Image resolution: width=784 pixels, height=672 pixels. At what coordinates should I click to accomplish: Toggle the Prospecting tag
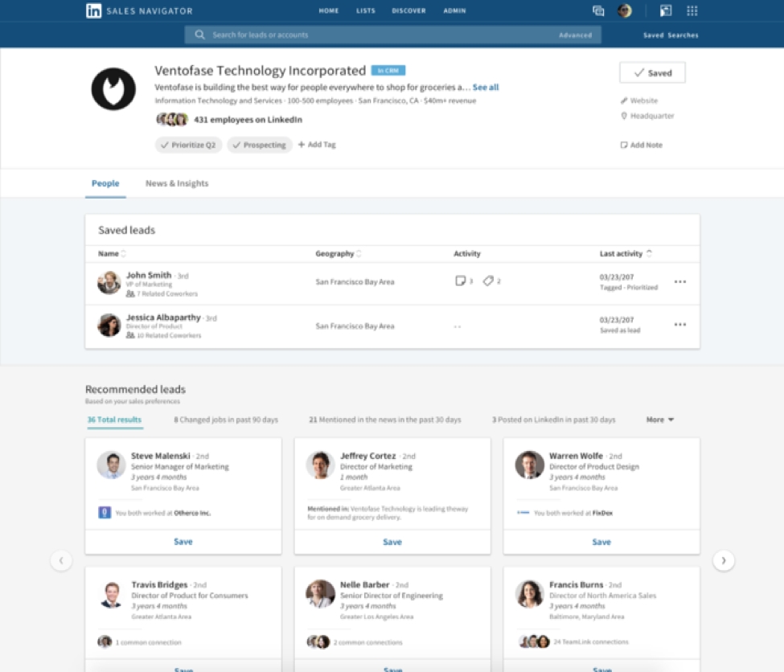pos(259,145)
